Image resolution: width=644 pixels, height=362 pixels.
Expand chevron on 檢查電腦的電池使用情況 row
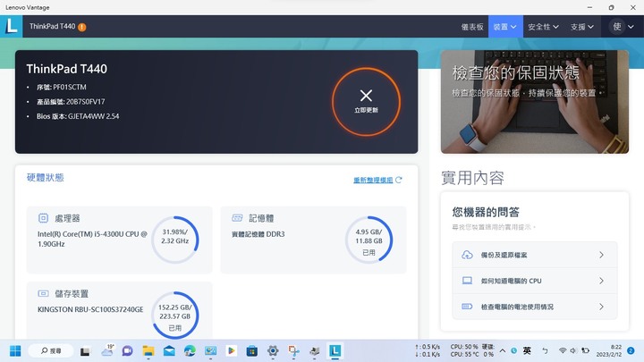(601, 307)
